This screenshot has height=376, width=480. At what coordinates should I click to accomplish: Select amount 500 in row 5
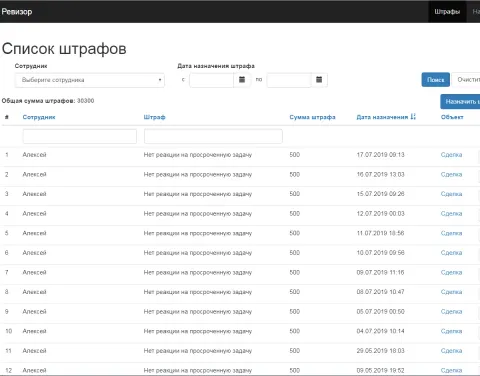(x=295, y=233)
